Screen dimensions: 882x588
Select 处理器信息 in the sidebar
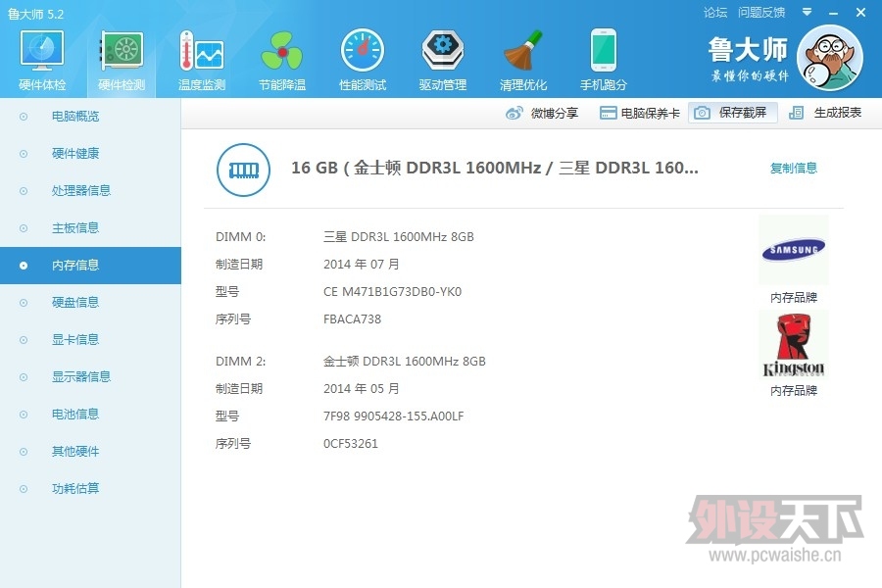tap(90, 191)
